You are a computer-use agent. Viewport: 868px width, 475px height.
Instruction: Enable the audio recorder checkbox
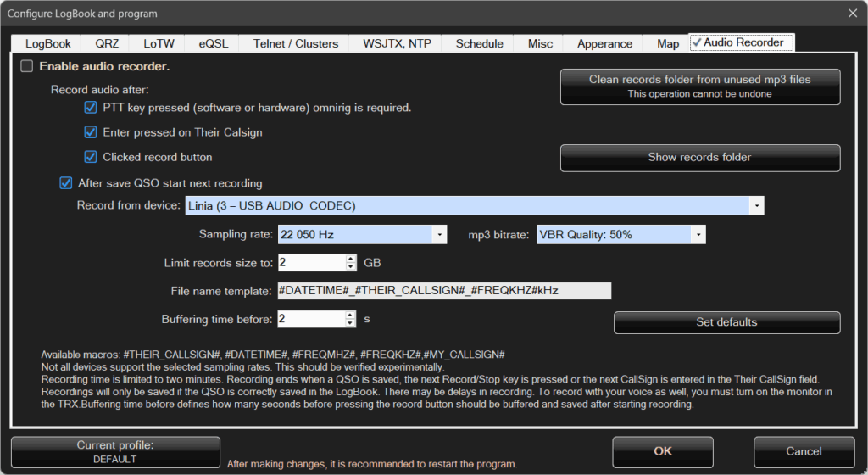pyautogui.click(x=27, y=66)
